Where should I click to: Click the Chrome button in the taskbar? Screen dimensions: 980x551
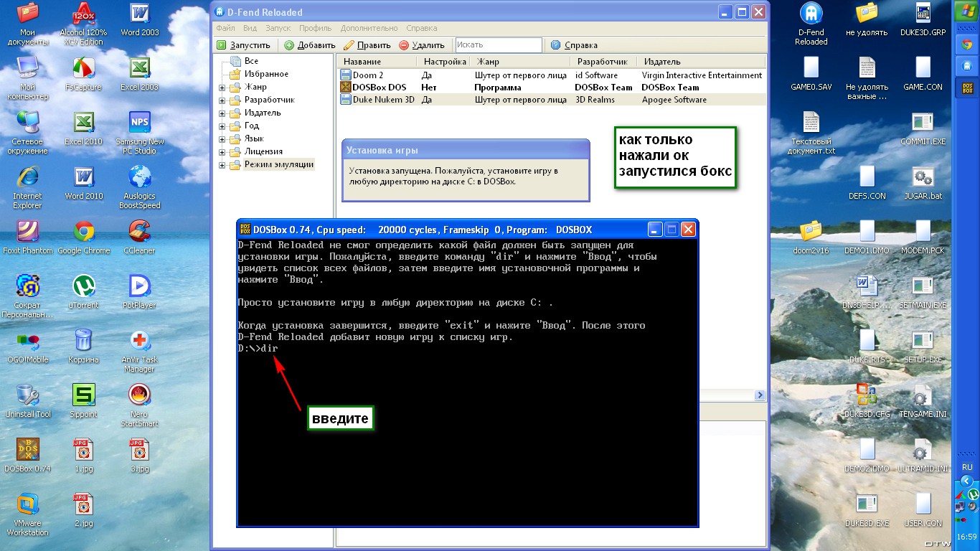click(x=966, y=45)
